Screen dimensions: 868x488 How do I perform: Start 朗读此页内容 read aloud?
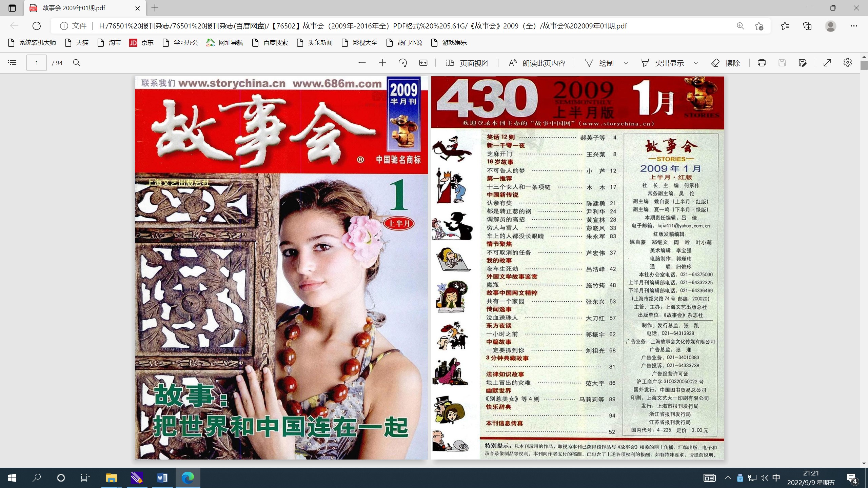[x=537, y=63]
